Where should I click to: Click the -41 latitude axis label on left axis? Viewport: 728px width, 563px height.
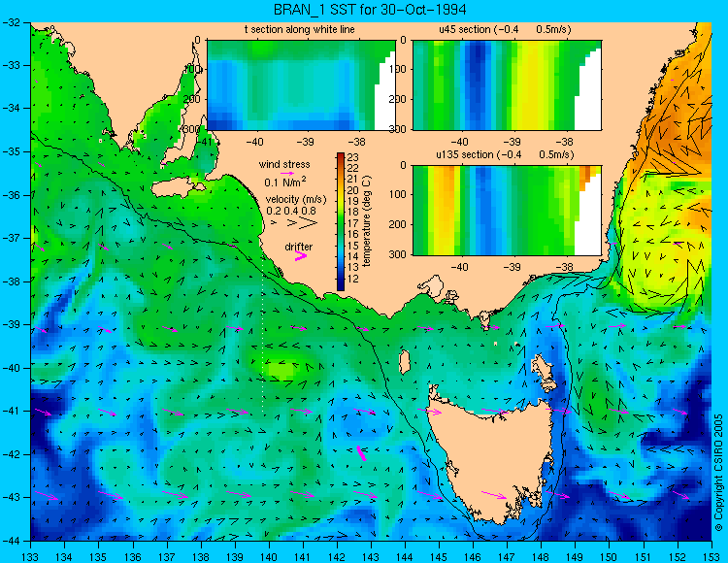point(13,411)
